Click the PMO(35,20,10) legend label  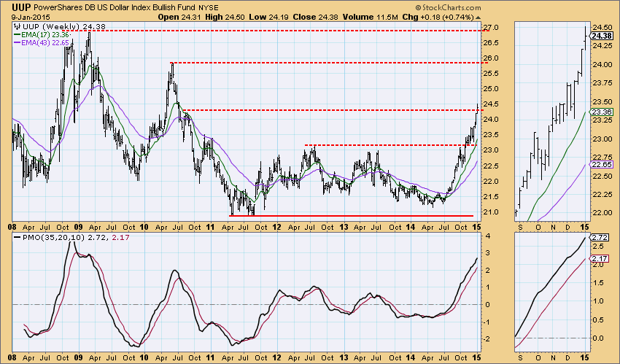[53, 238]
